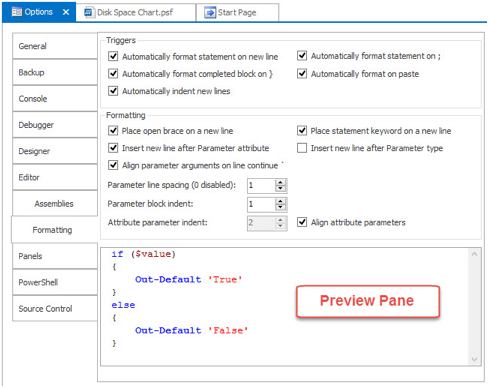Image resolution: width=488 pixels, height=387 pixels.
Task: Click the Disk Space Chart.psf file icon
Action: 88,13
